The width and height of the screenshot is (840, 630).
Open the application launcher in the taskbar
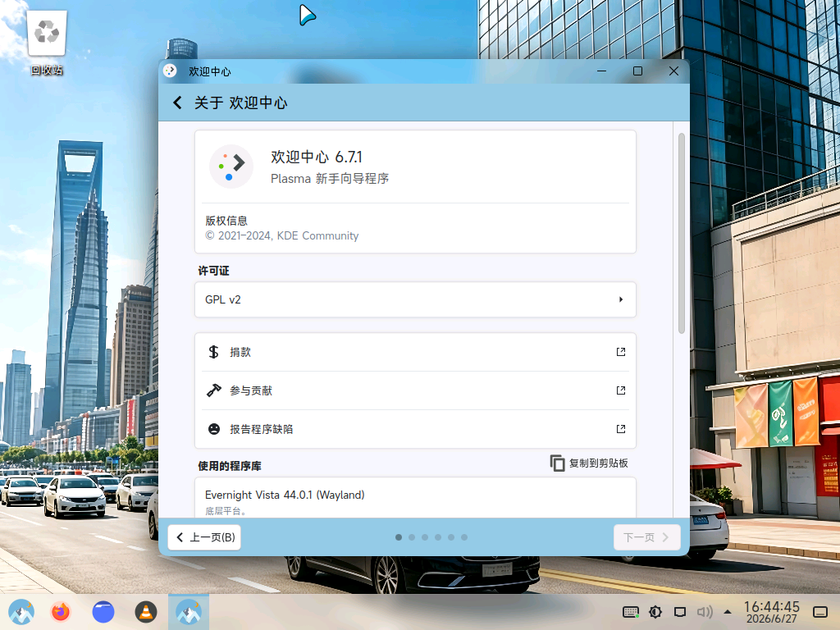pyautogui.click(x=21, y=612)
